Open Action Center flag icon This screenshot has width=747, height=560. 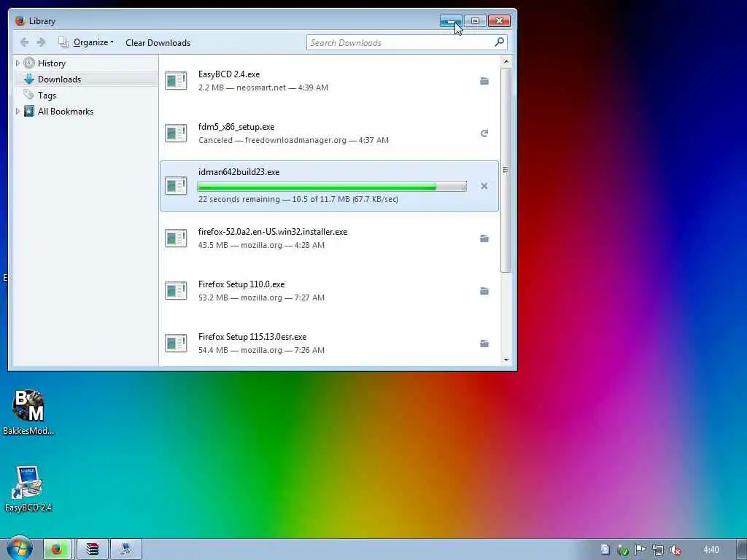coord(640,550)
